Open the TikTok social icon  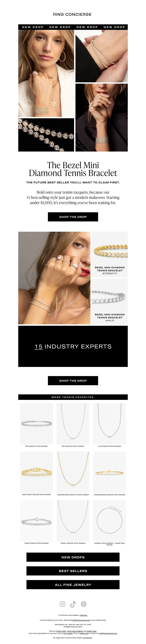click(x=73, y=604)
